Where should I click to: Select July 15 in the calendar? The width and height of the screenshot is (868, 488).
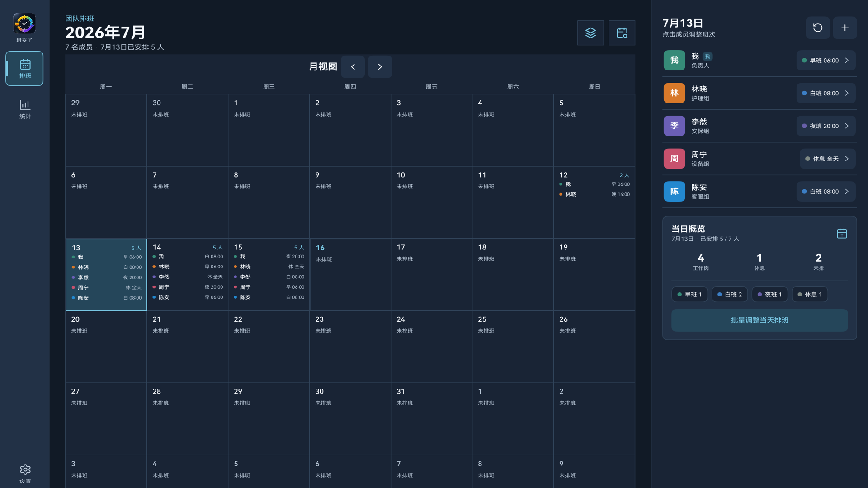click(269, 275)
